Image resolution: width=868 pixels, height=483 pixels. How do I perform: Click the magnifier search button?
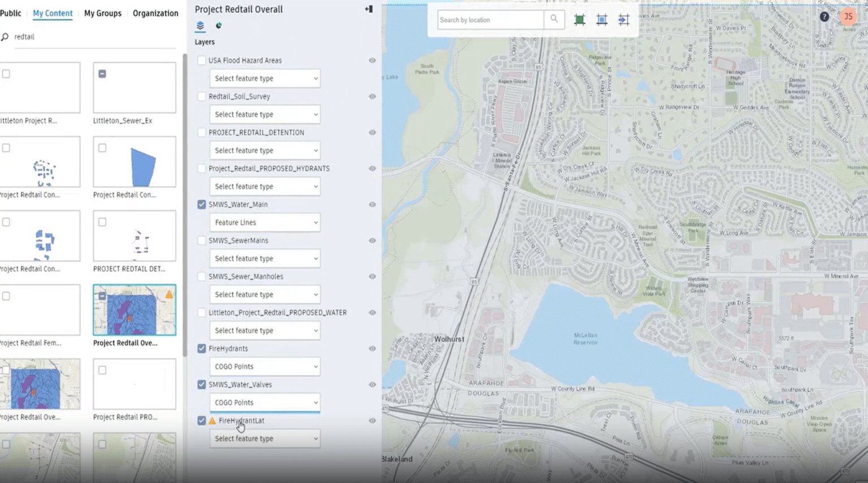tap(554, 19)
